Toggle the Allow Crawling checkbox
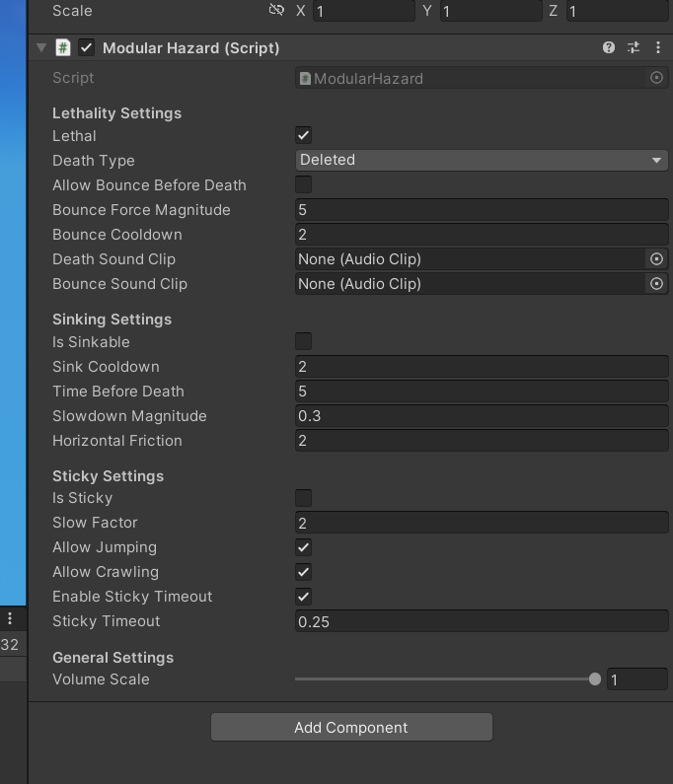Screen dimensions: 673x784 [x=303, y=572]
